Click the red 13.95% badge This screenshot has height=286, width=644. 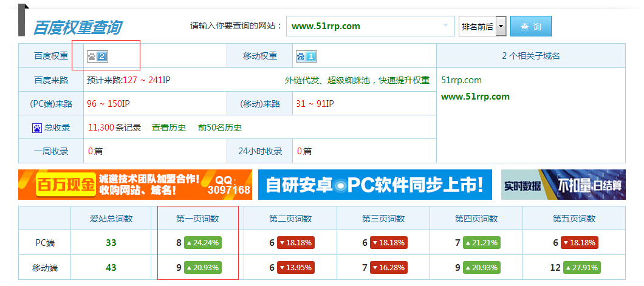pos(296,268)
